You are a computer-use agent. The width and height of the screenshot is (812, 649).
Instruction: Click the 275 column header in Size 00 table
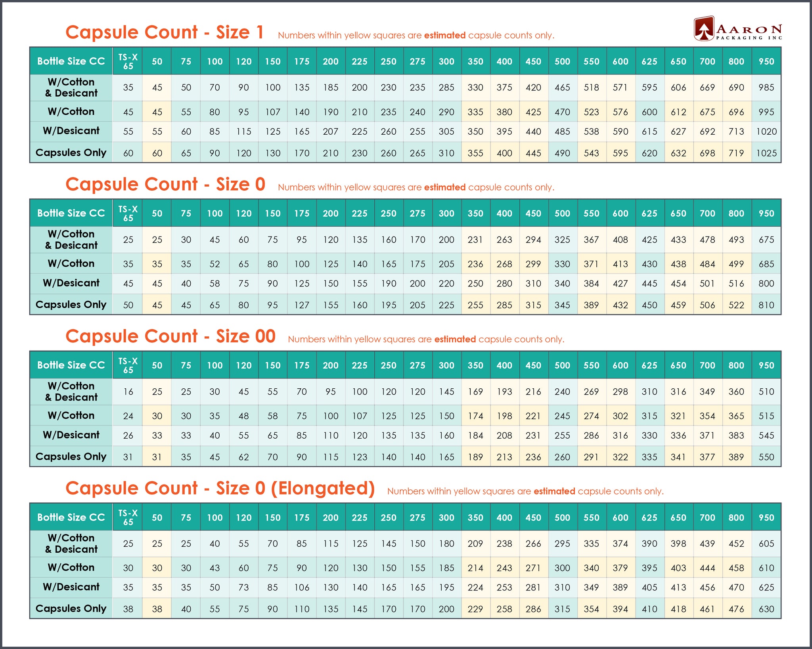(417, 365)
